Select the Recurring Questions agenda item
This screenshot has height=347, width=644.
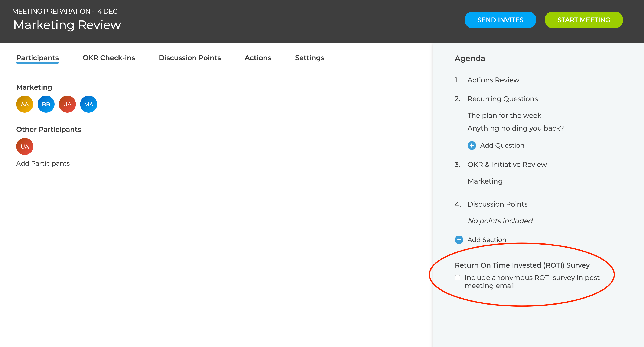coord(502,99)
